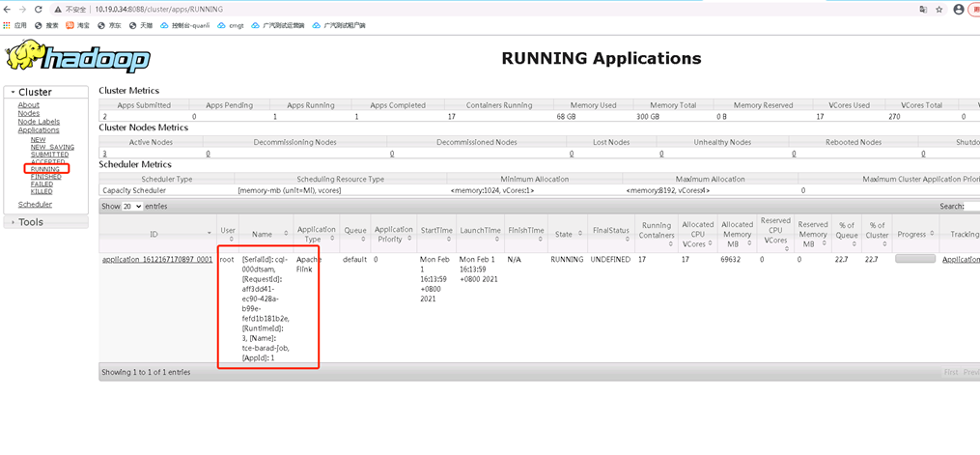Screen dimensions: 980x455
Task: Open the Applications link
Action: 39,130
